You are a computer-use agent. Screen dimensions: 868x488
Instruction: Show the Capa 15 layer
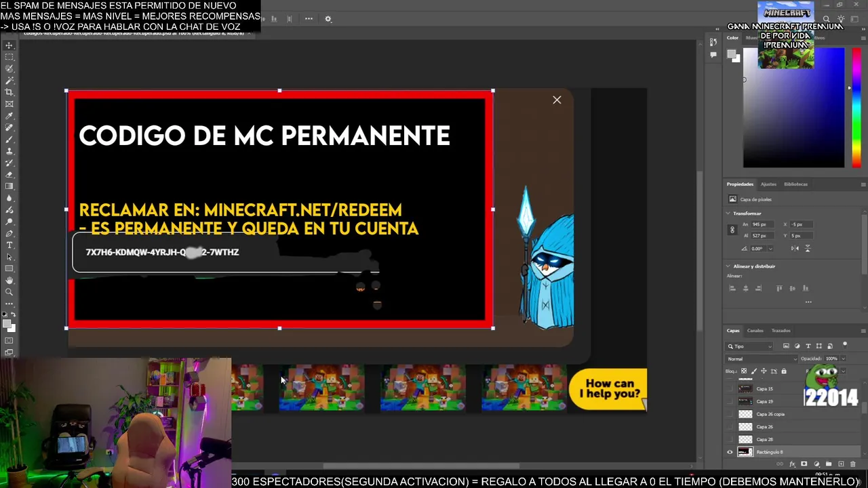[x=730, y=389]
